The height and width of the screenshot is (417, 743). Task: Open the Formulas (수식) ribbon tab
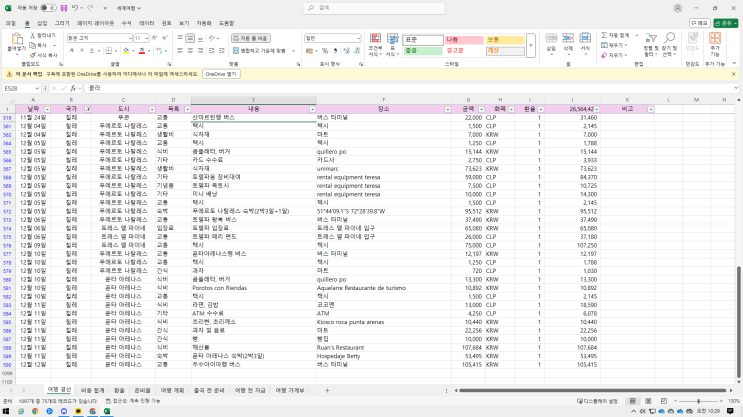pyautogui.click(x=127, y=23)
